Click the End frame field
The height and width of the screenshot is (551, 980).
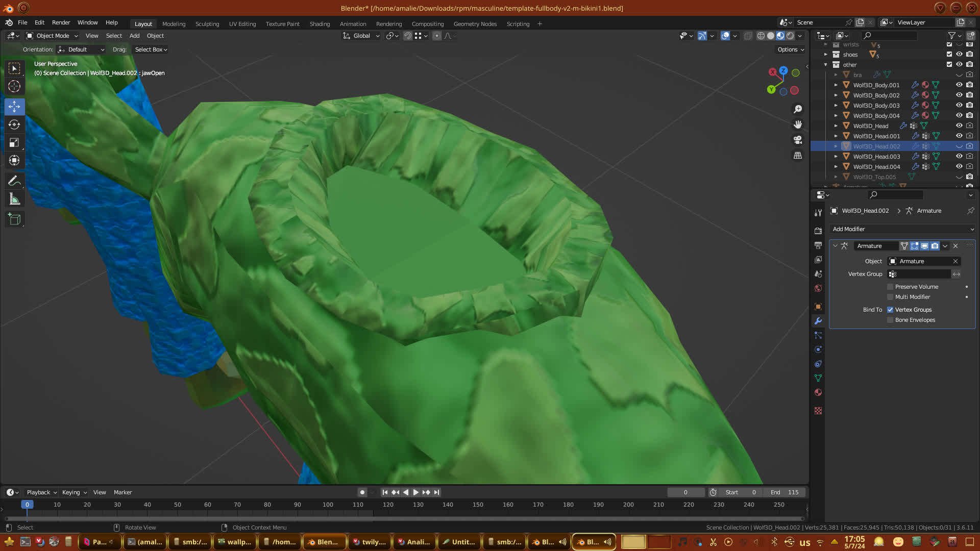point(785,492)
